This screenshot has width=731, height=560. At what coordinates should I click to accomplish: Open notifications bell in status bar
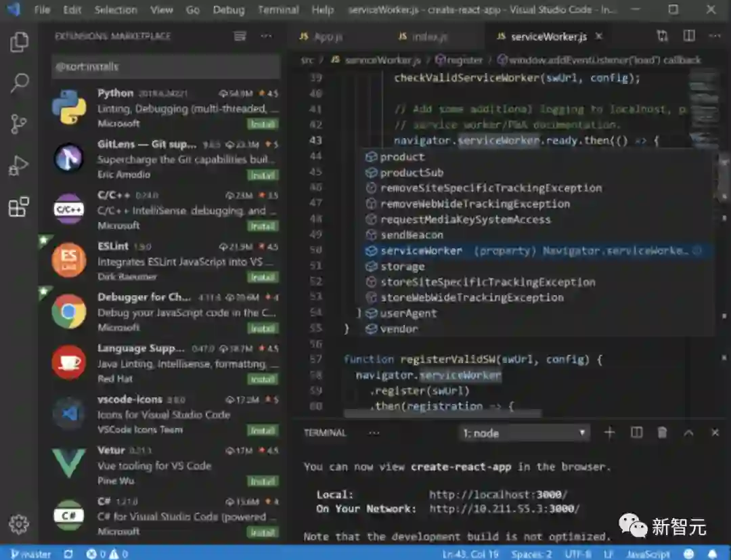pyautogui.click(x=713, y=554)
